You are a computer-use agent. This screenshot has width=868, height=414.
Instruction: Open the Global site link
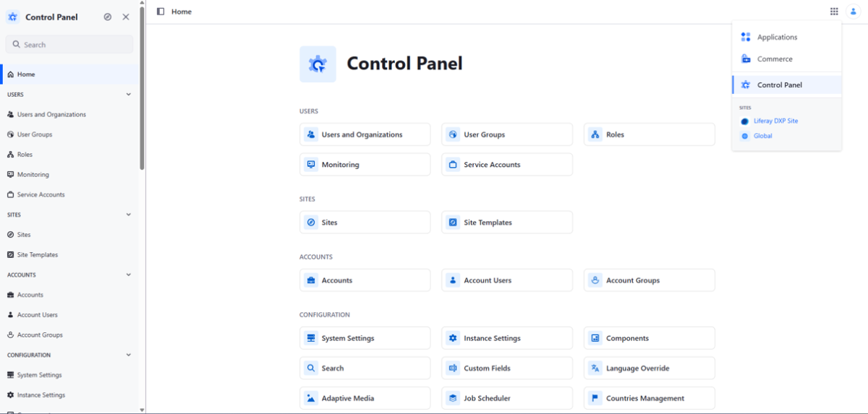(762, 136)
